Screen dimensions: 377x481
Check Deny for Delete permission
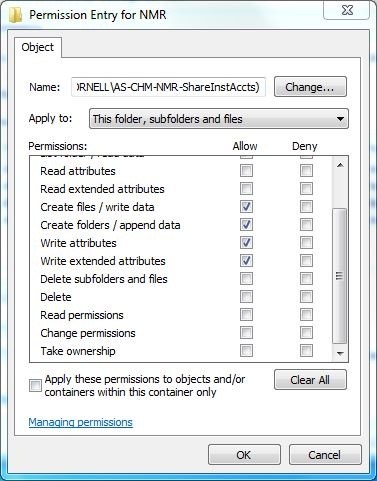[306, 297]
